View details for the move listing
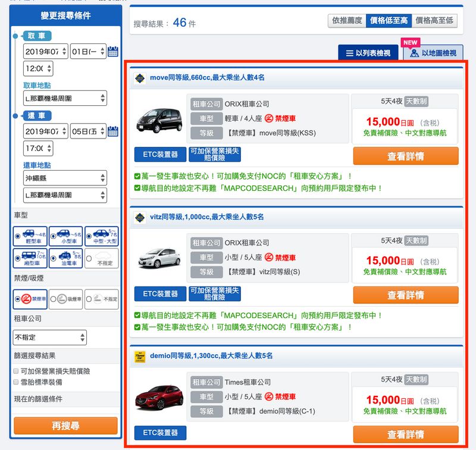Image resolution: width=476 pixels, height=450 pixels. pyautogui.click(x=406, y=156)
